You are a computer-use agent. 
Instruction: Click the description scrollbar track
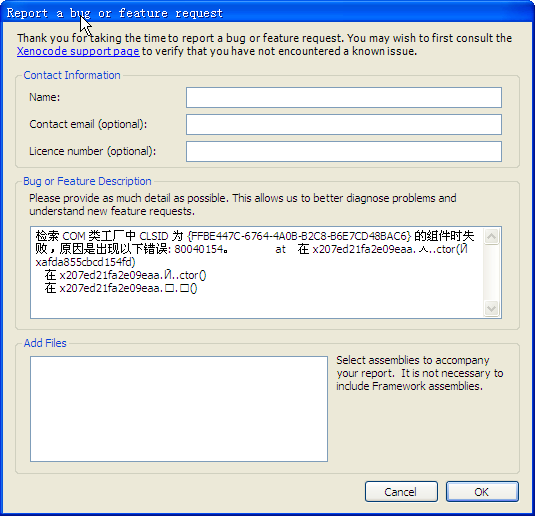pos(492,272)
